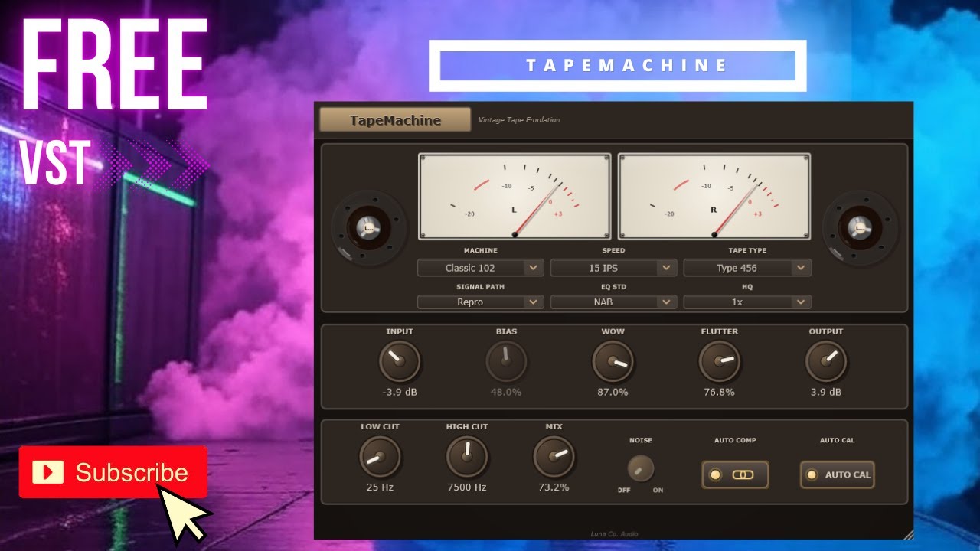The width and height of the screenshot is (980, 551).
Task: Click the 3.9 dB output value
Action: (826, 392)
